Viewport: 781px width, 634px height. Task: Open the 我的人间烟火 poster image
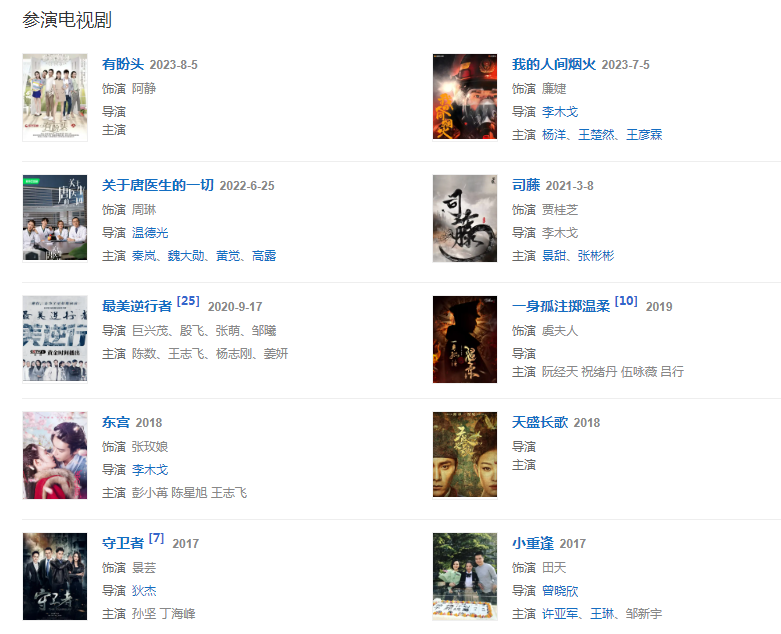[465, 97]
